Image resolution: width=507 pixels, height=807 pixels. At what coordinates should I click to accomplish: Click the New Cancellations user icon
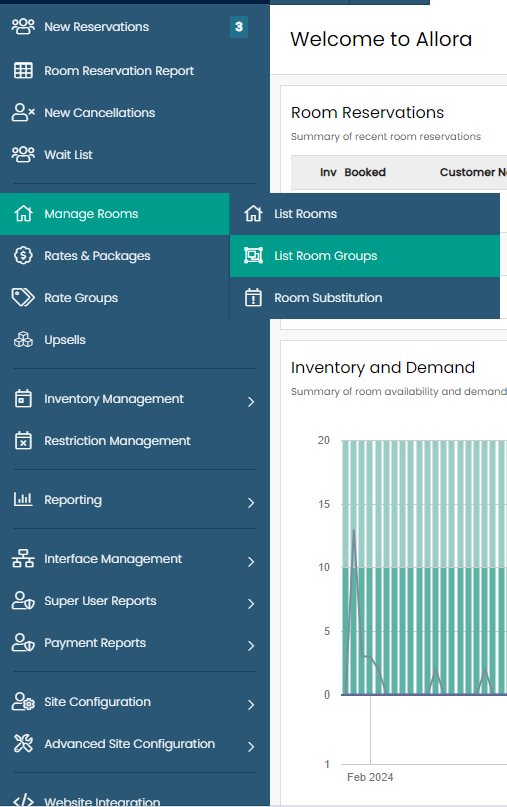pos(23,112)
